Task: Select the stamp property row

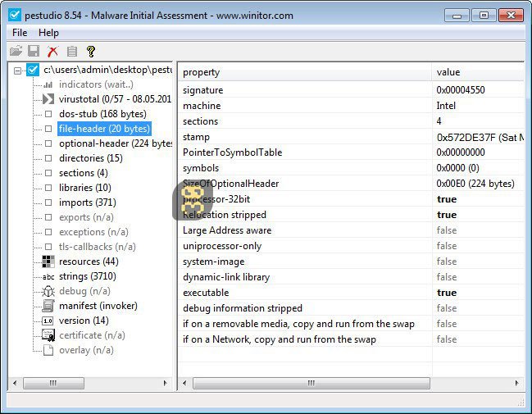Action: (351, 137)
